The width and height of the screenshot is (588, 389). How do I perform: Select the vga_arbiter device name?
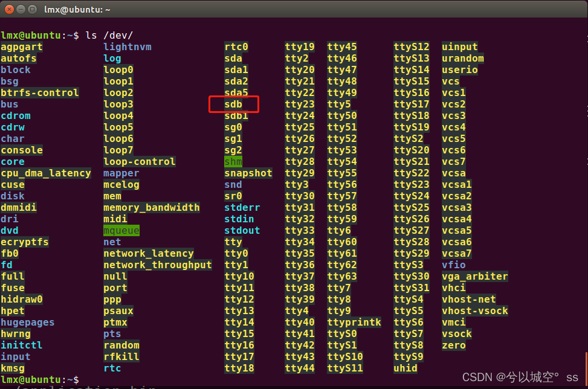click(x=475, y=276)
